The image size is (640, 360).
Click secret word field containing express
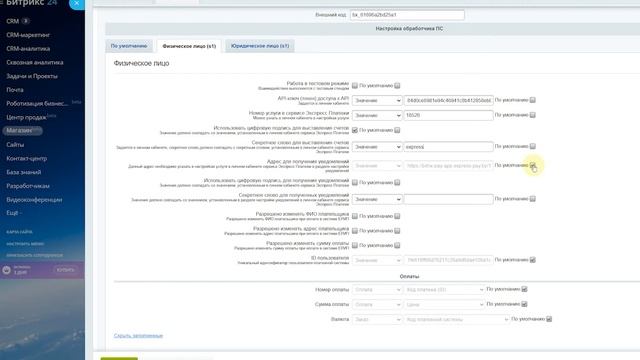coord(449,147)
